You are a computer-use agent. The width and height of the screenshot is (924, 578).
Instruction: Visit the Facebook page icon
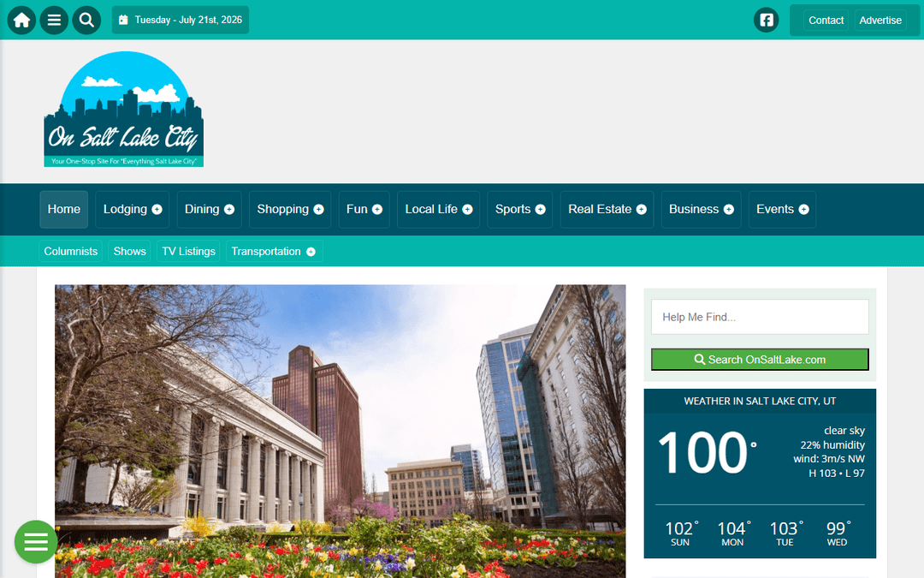coord(766,20)
